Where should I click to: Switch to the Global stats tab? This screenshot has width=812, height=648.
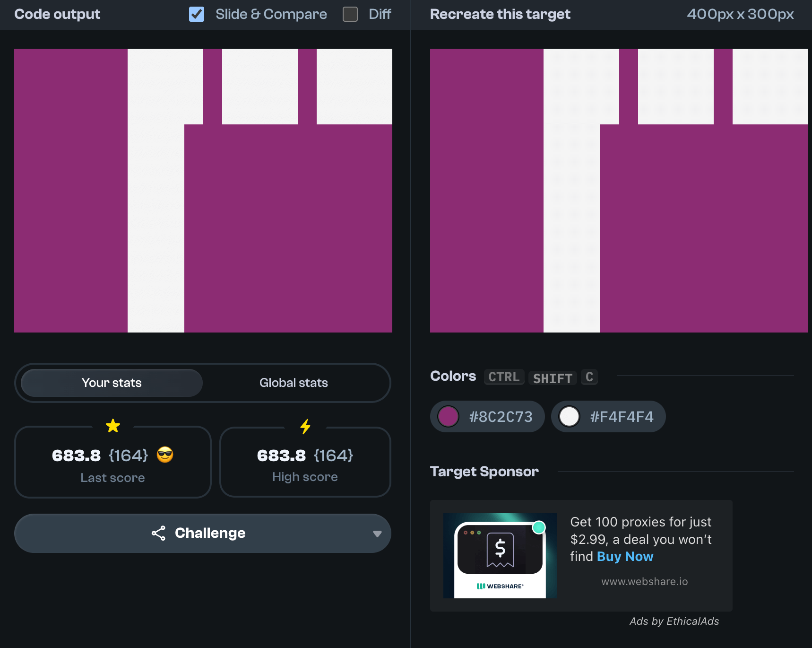pos(294,383)
